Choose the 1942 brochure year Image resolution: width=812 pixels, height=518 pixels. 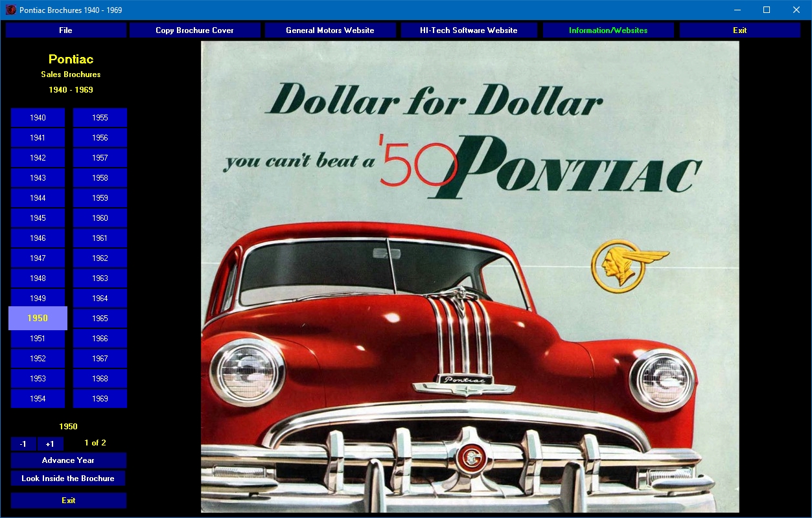coord(38,158)
